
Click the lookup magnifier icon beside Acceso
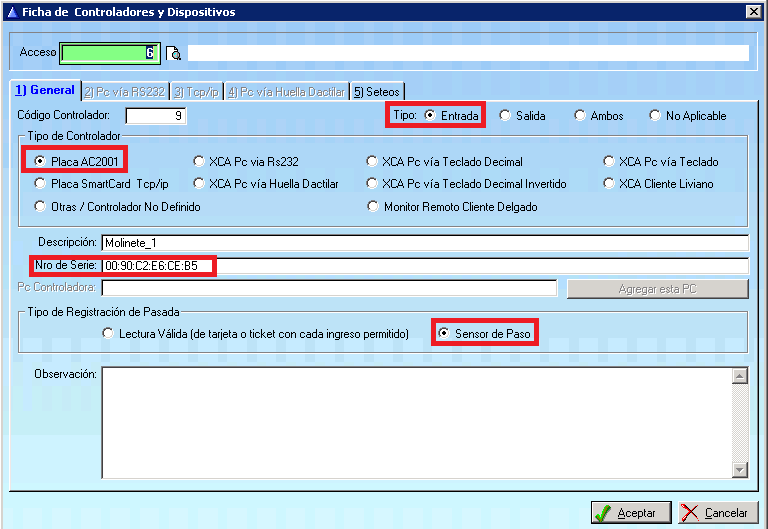(174, 53)
